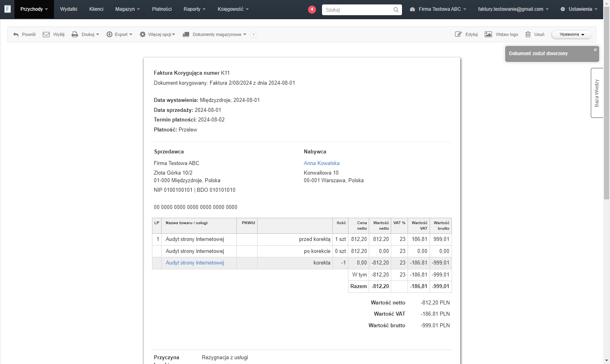Go to the Klienci section
Image resolution: width=610 pixels, height=364 pixels.
click(96, 9)
